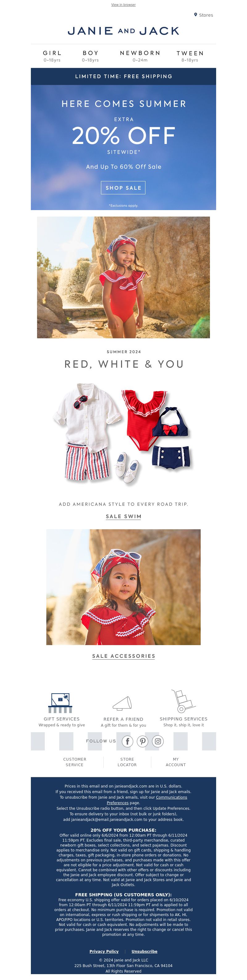
Task: Open the Facebook social icon
Action: [x=127, y=741]
